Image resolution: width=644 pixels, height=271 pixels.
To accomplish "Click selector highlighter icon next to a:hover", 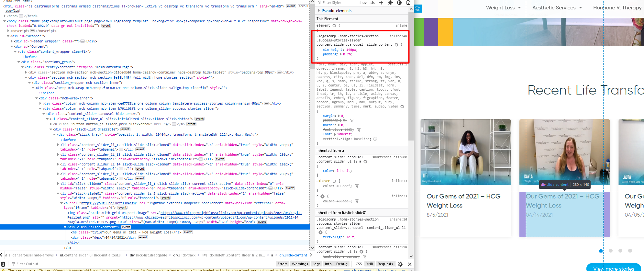I will pyautogui.click(x=334, y=181).
